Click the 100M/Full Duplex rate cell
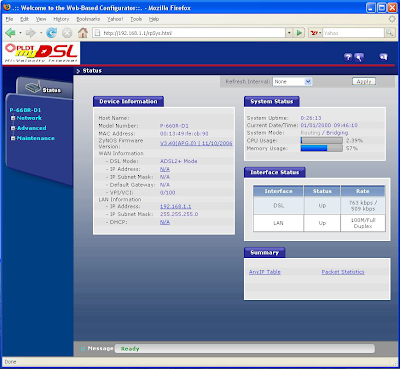 [363, 223]
